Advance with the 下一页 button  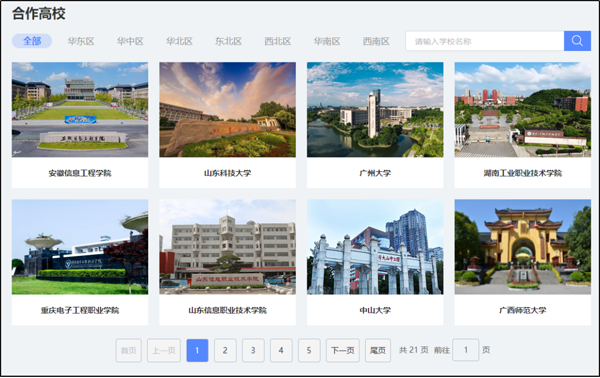(342, 350)
